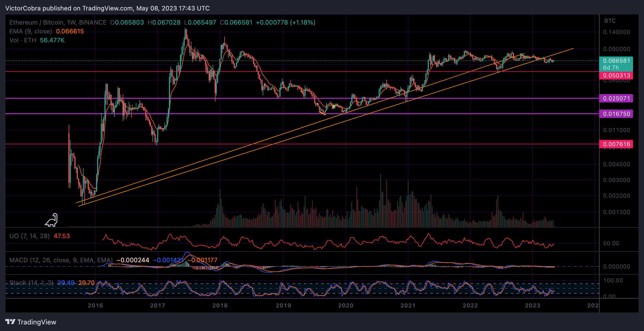Click the Stoch (14, 1, 3) indicator label
The width and height of the screenshot is (644, 331).
(x=31, y=283)
